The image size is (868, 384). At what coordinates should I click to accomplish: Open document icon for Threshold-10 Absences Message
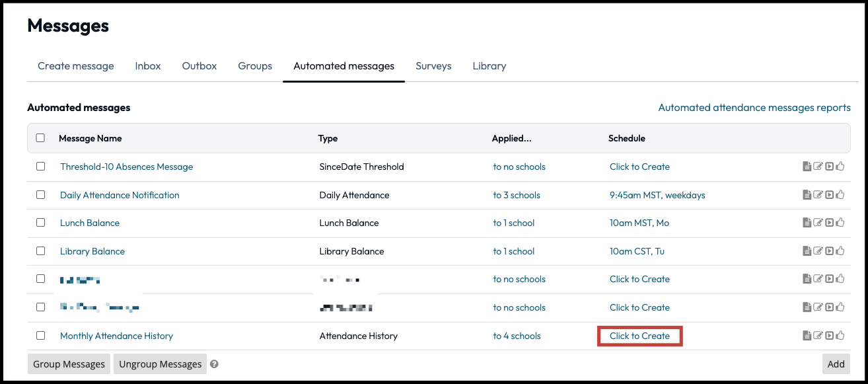click(x=807, y=167)
